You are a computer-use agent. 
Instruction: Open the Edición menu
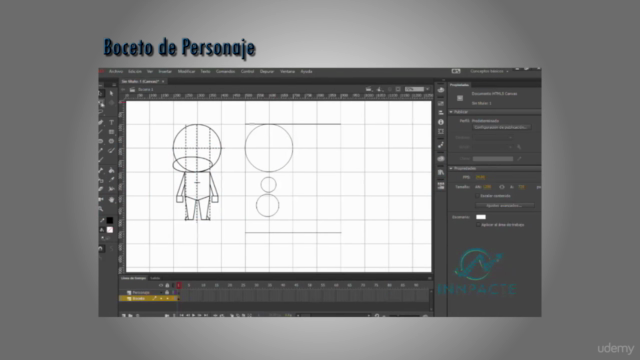[135, 71]
